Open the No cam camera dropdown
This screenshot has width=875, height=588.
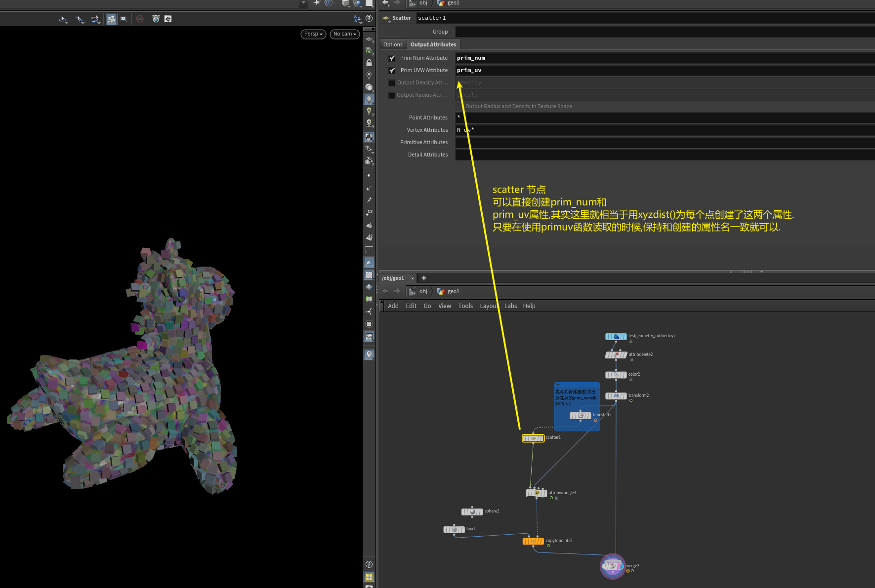(344, 34)
